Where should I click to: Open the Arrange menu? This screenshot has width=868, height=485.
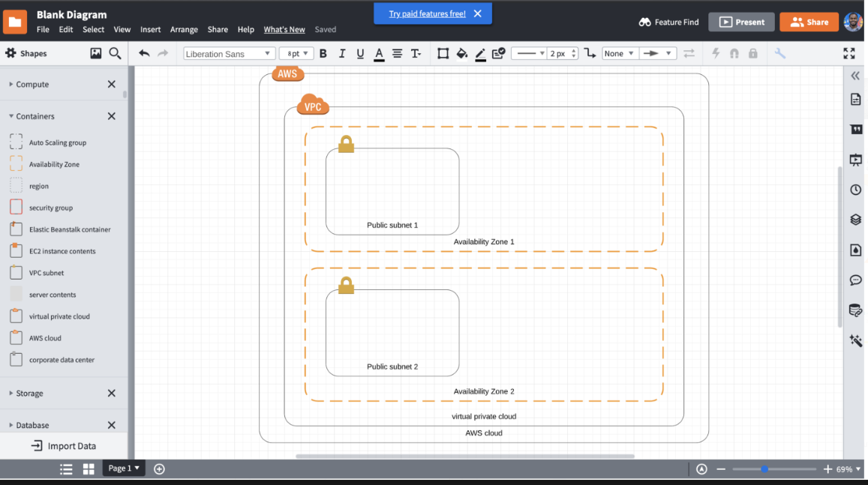[184, 29]
